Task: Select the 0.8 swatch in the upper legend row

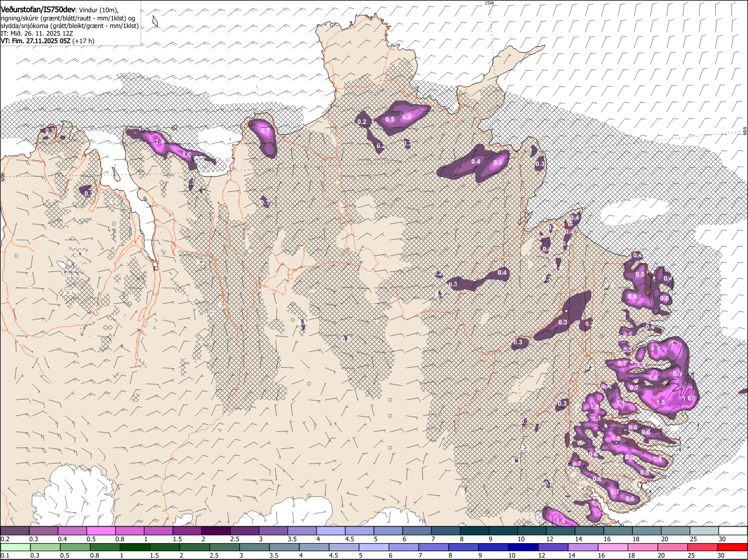Action: [x=129, y=530]
